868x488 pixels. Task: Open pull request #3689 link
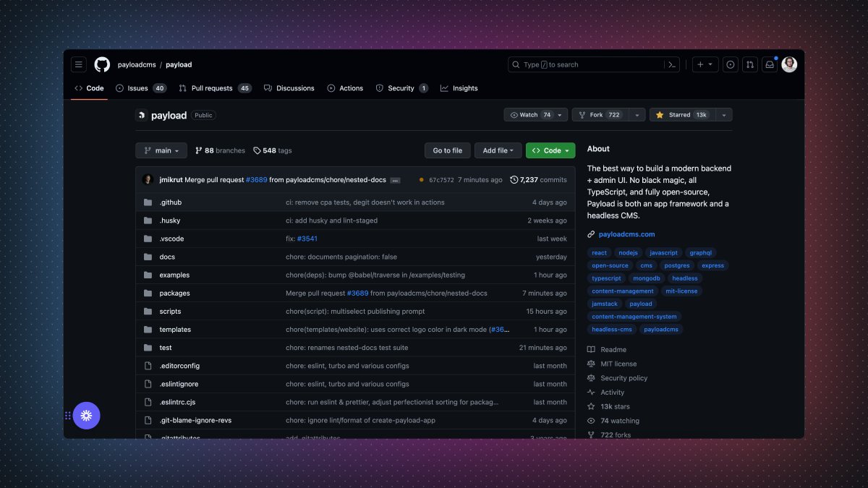click(257, 180)
